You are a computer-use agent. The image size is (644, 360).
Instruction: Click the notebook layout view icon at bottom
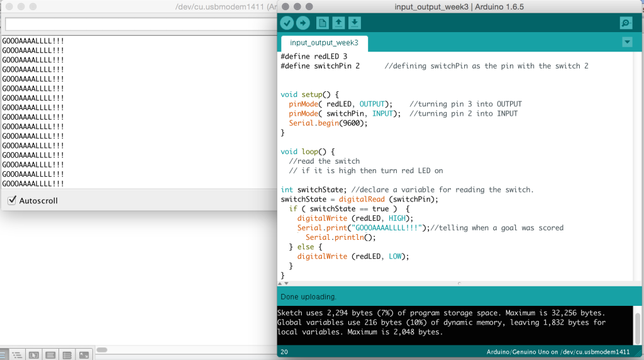[67, 355]
